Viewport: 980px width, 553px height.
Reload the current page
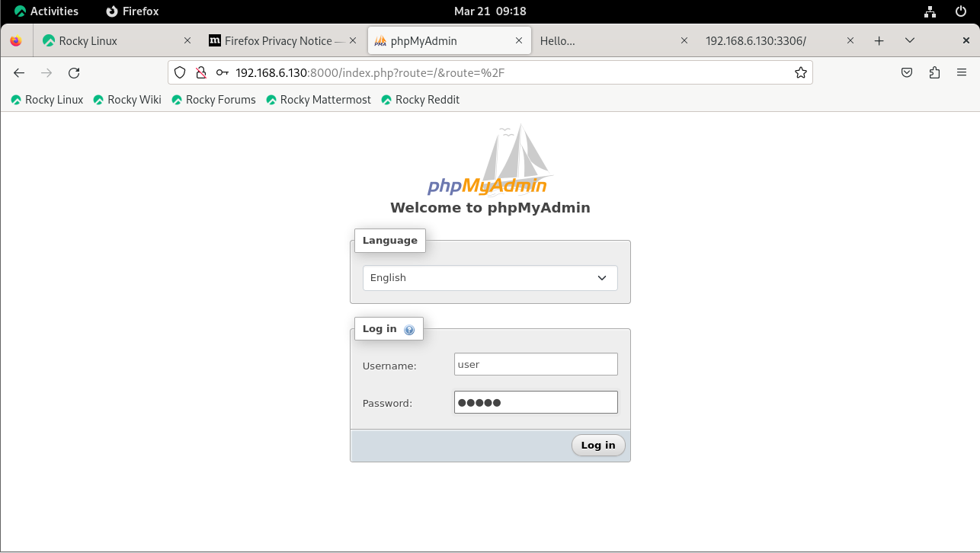tap(74, 73)
